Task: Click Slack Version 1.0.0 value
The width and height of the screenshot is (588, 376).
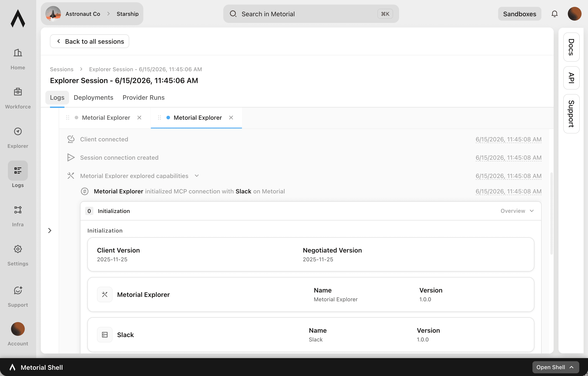Action: tap(422, 339)
